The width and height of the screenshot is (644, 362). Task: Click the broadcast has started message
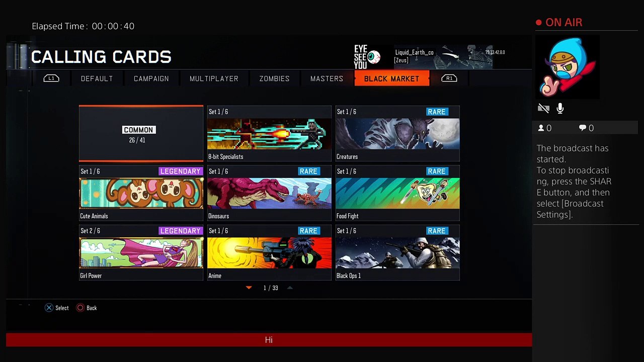click(574, 182)
